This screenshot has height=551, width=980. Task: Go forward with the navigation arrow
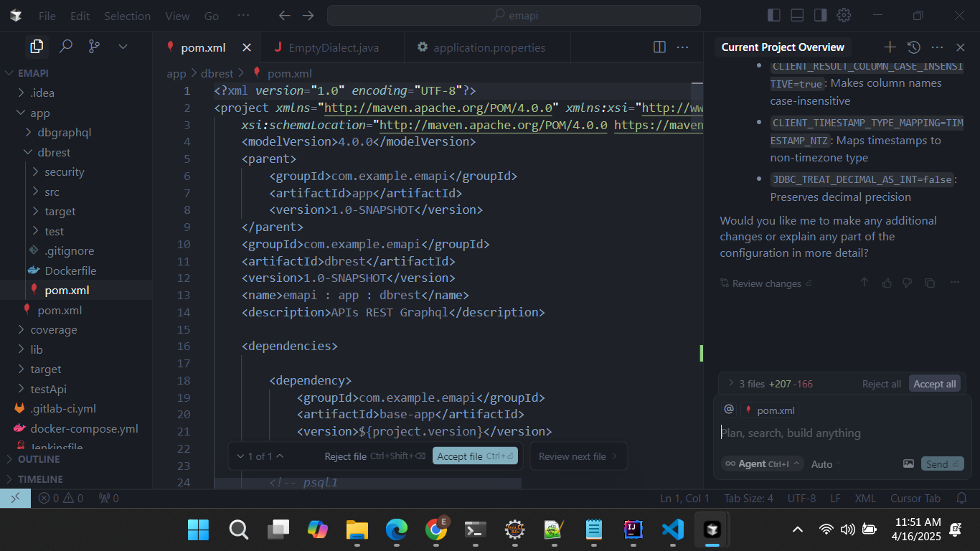[308, 16]
